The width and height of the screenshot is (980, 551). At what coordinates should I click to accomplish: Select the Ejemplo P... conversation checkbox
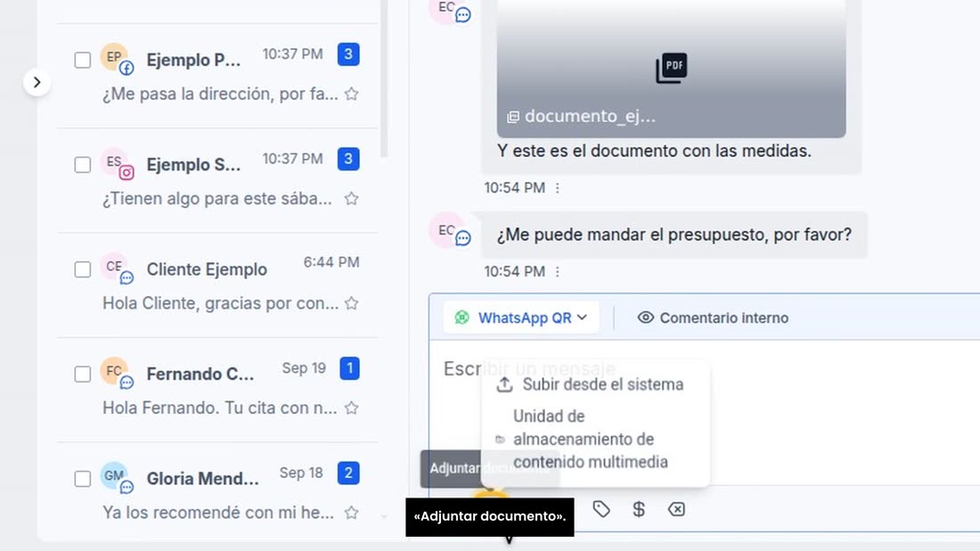point(83,60)
